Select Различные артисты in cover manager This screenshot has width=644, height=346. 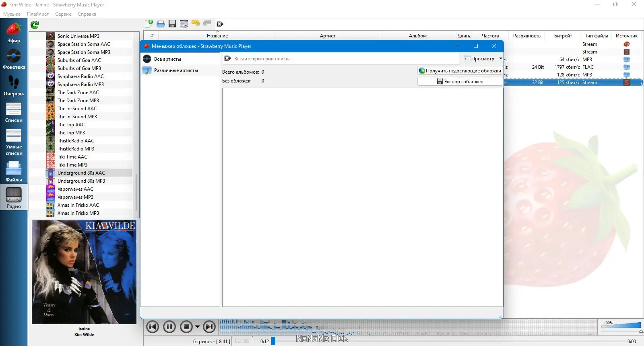[180, 70]
